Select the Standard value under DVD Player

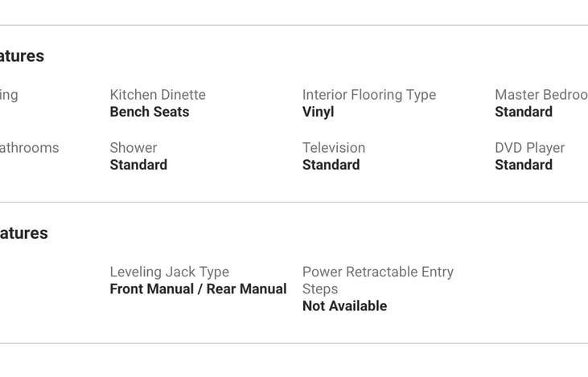(524, 165)
